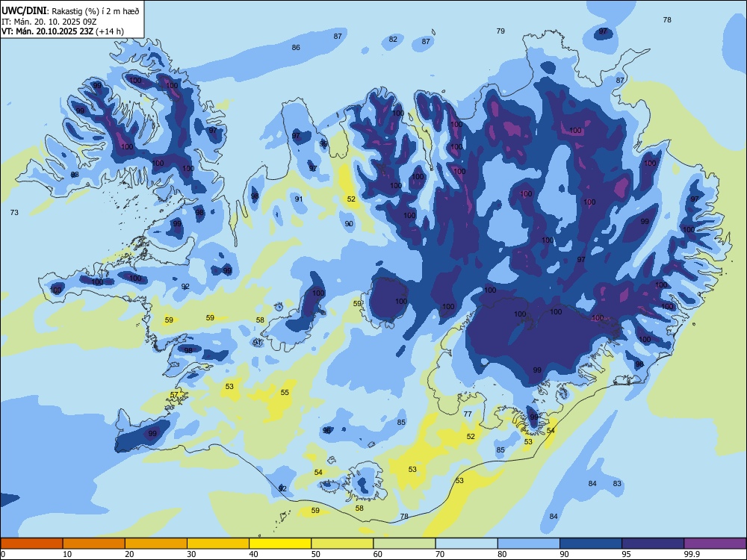The image size is (747, 560).
Task: Click the '95' legend tick label
Action: (626, 554)
